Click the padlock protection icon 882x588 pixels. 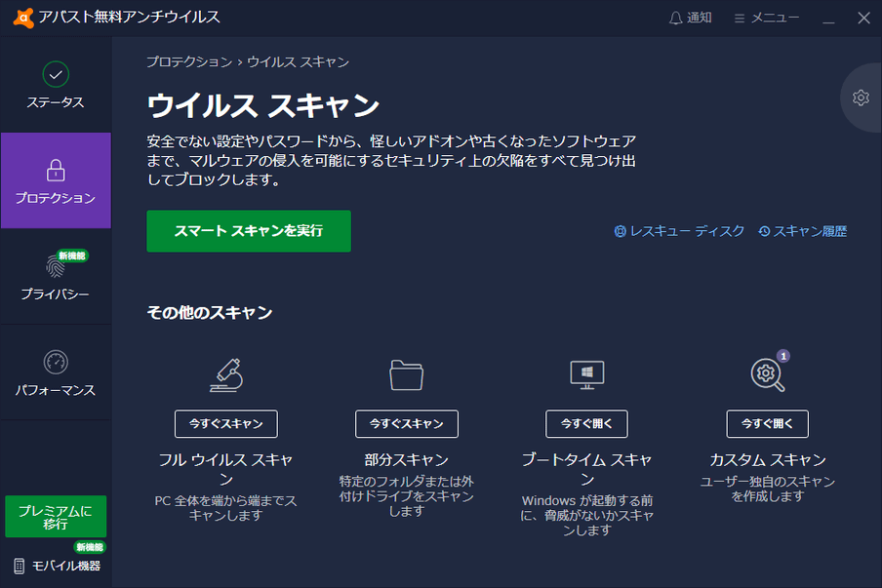coord(56,171)
